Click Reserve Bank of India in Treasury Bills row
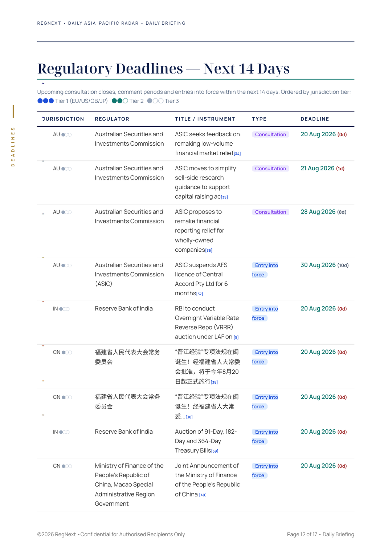Image resolution: width=392 pixels, height=555 pixels. tap(124, 432)
